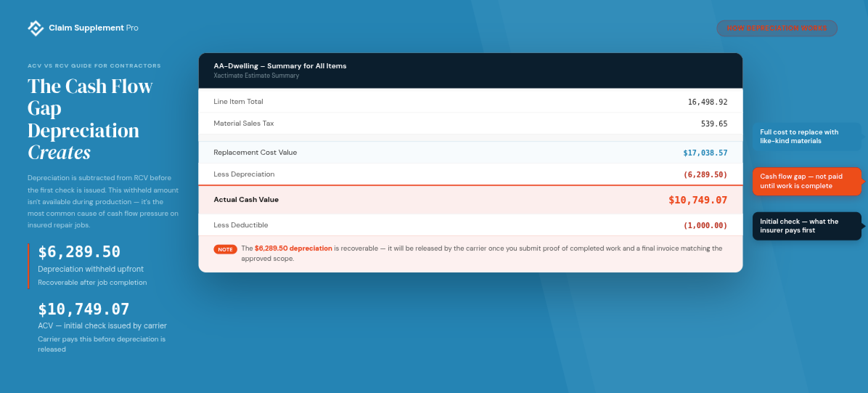Click 'Carrier pays this before depreciation is released'
Screen dimensions: 868x393
click(x=102, y=344)
